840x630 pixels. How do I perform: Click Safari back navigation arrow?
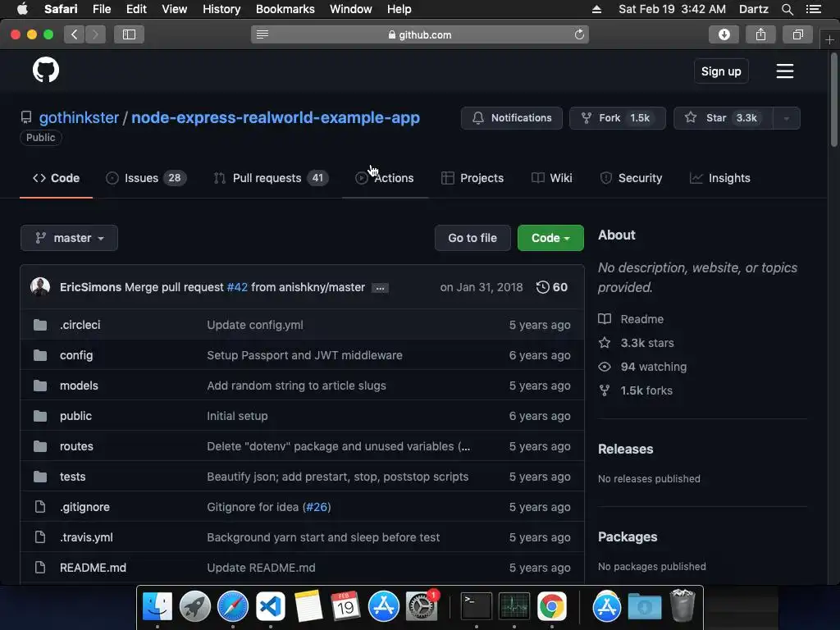click(75, 34)
